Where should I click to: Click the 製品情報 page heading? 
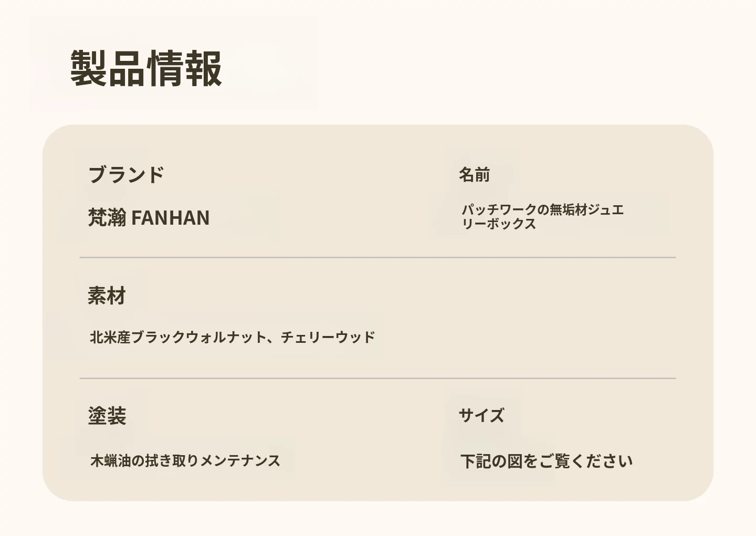(146, 68)
